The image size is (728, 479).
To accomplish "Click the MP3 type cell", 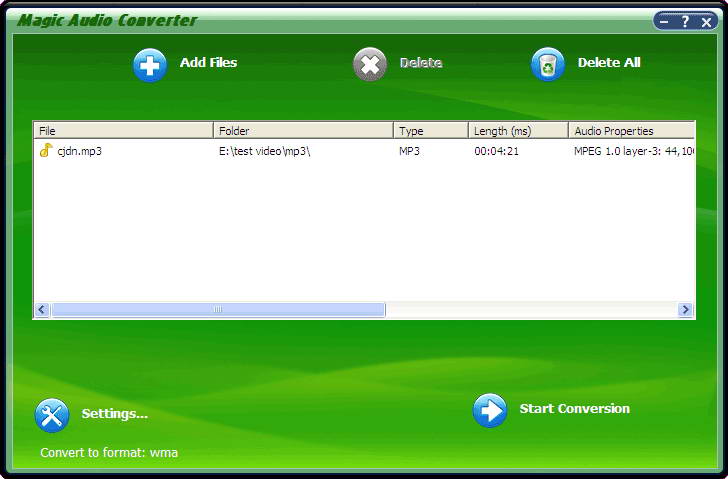I will (x=409, y=151).
